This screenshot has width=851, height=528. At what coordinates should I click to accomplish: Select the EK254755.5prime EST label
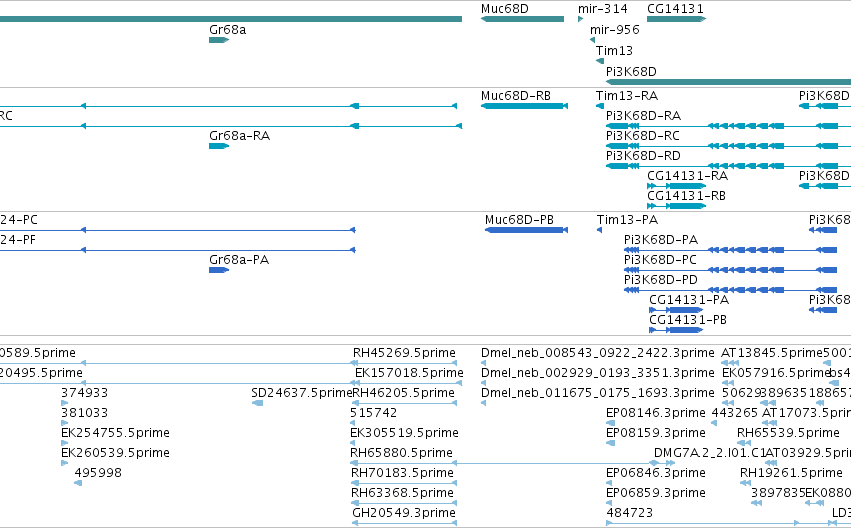click(x=115, y=433)
